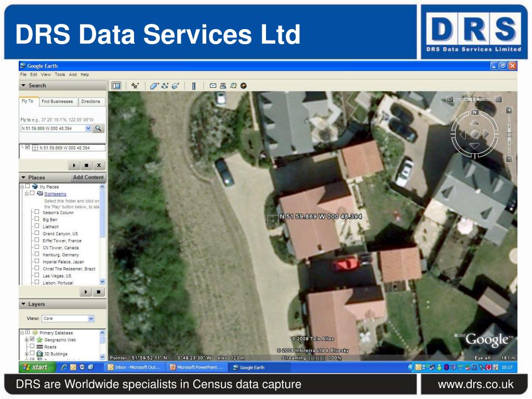The image size is (532, 399).
Task: Open the ruler measuring tool
Action: [194, 86]
